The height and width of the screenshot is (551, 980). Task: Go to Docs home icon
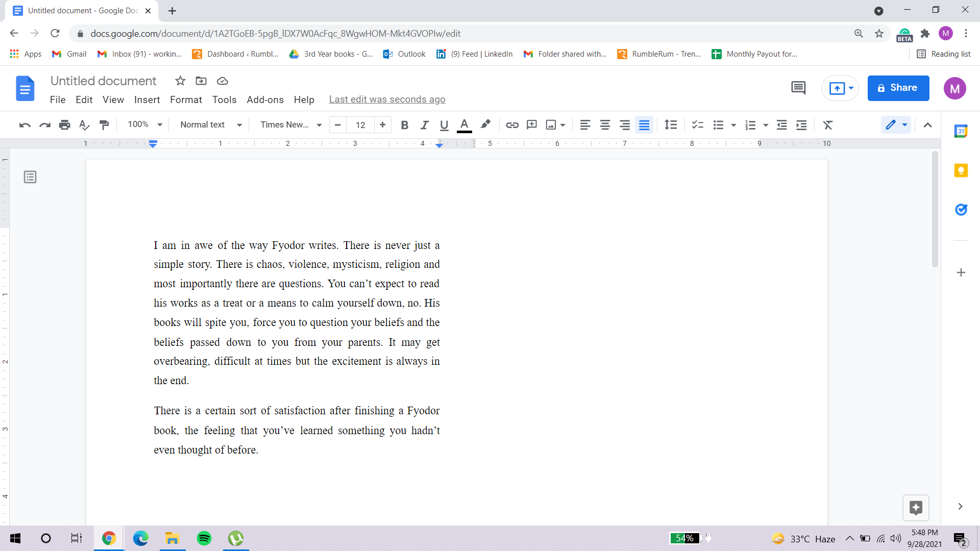pos(25,88)
